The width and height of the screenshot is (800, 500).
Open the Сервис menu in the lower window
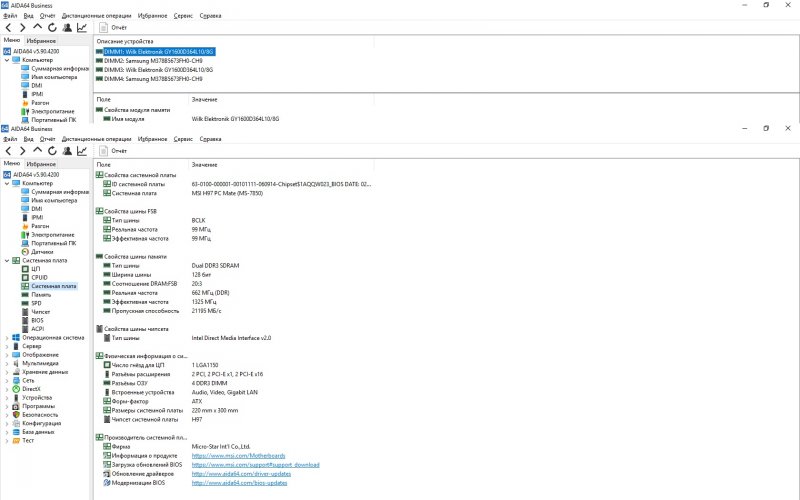178,139
